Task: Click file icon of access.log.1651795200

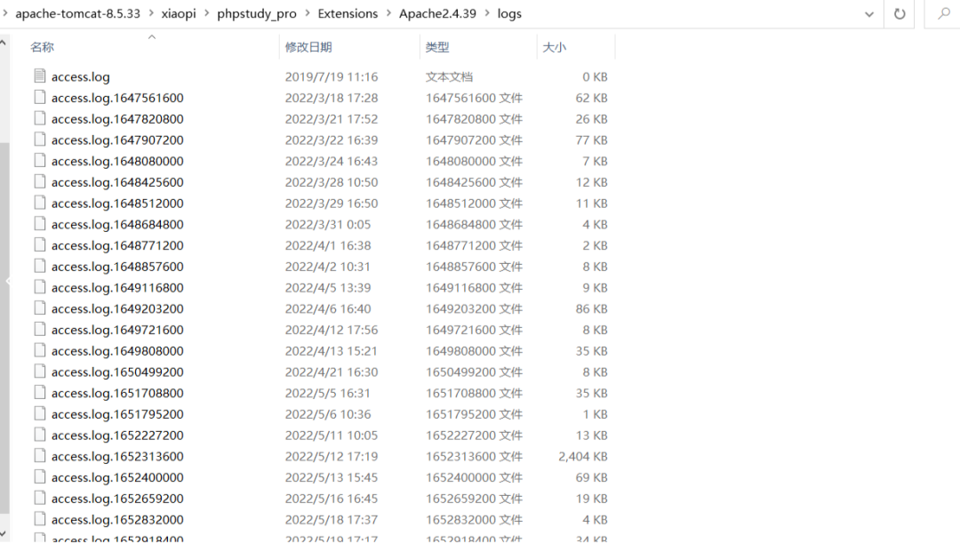Action: 40,413
